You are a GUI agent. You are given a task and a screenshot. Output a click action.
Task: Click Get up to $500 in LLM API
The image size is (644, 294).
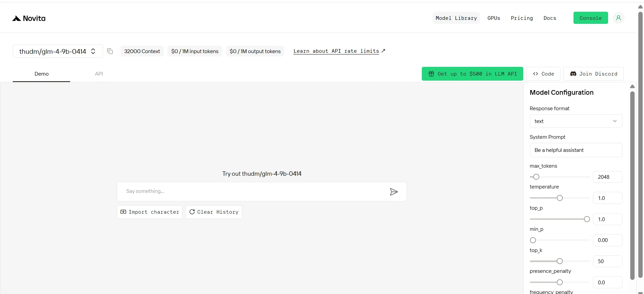(472, 74)
